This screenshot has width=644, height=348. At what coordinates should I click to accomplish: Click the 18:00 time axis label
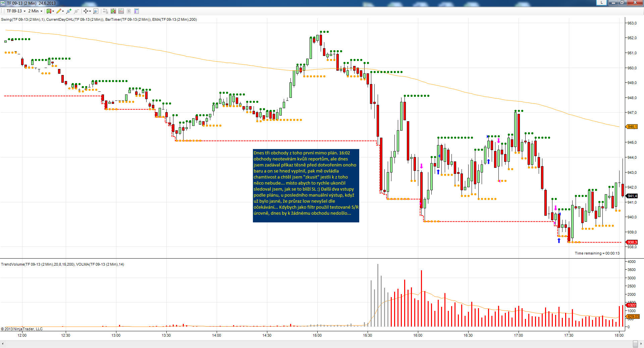point(619,335)
